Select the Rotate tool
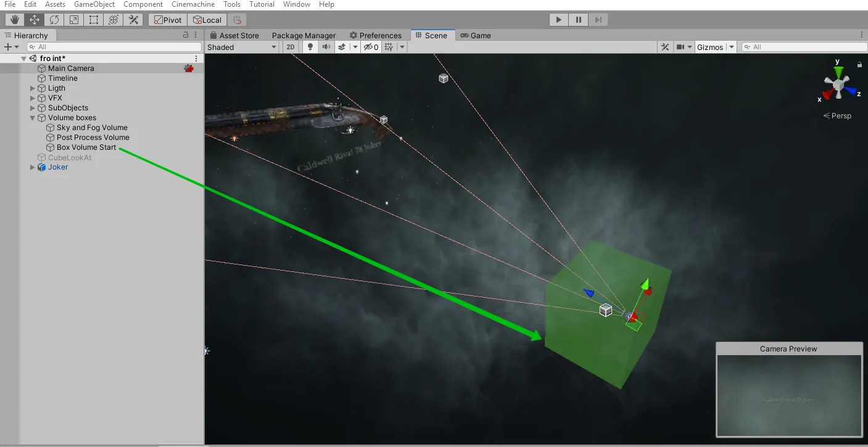Viewport: 868px width, 447px height. coord(54,20)
